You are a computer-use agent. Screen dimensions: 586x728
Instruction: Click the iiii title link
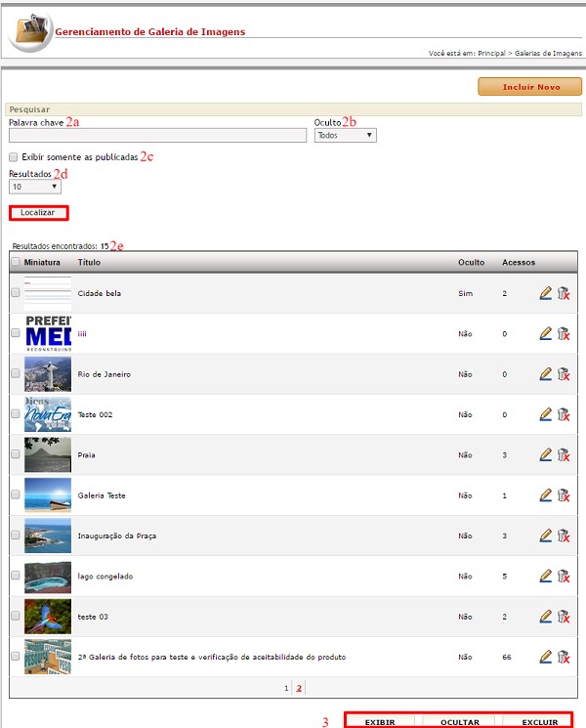[x=82, y=334]
